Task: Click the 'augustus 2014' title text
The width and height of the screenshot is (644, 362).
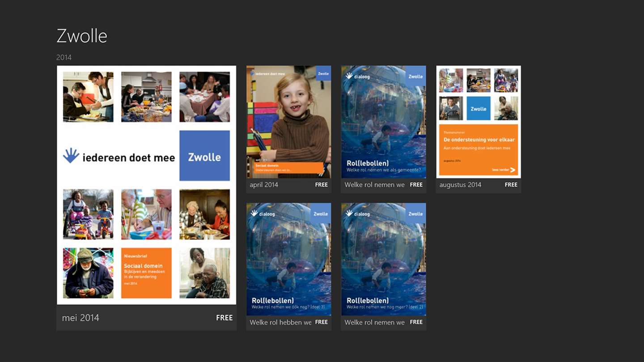Action: (x=460, y=185)
